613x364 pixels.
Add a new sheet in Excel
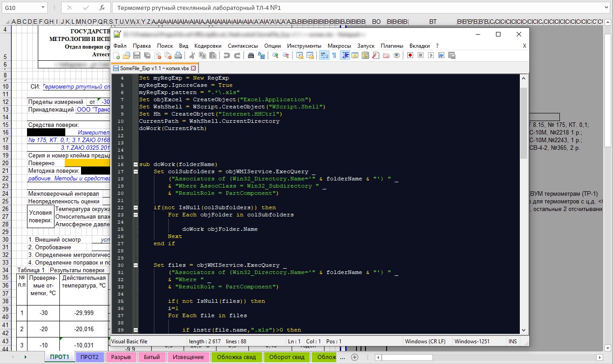pos(355,357)
